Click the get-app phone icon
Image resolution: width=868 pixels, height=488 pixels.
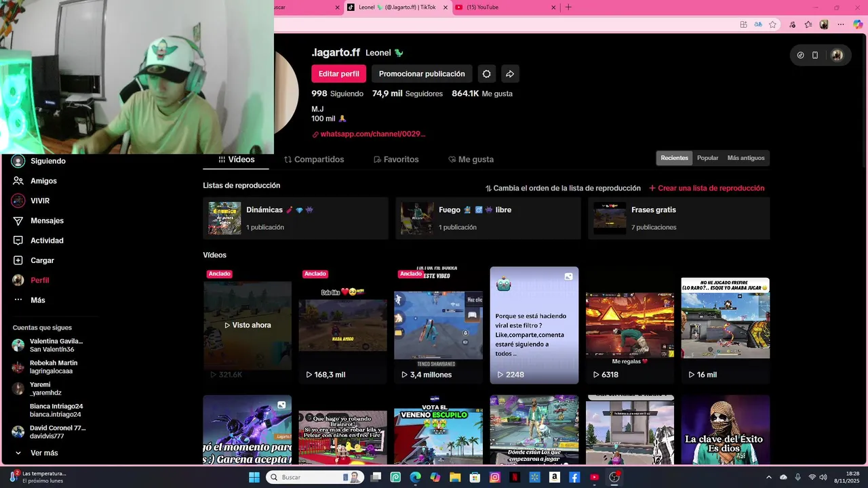(x=815, y=56)
